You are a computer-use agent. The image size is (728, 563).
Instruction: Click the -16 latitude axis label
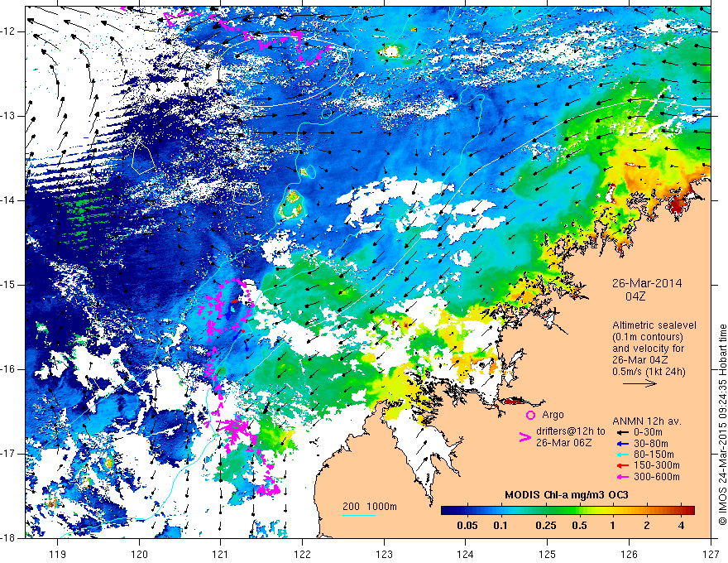[9, 369]
